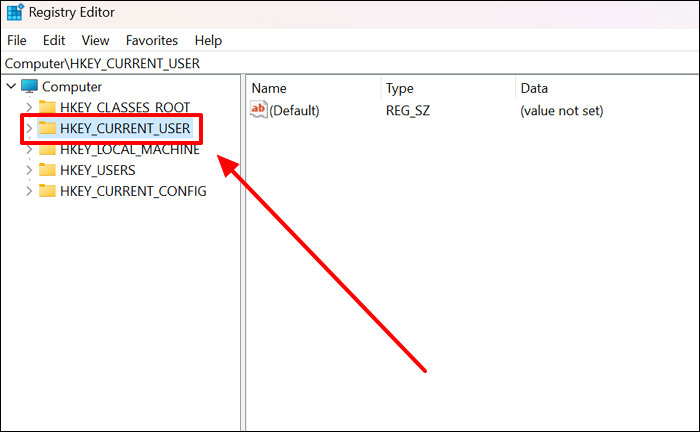This screenshot has height=432, width=700.
Task: Click the Registry Editor app icon in title bar
Action: (14, 13)
